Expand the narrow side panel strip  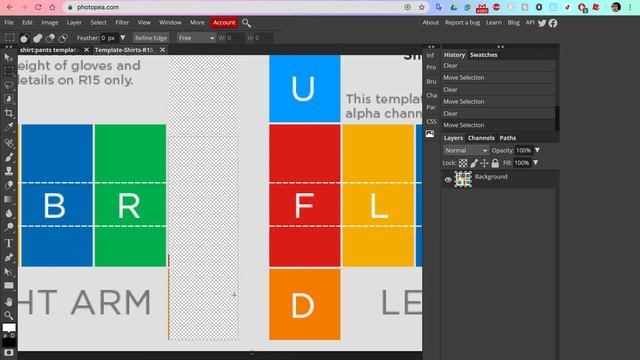tap(431, 47)
